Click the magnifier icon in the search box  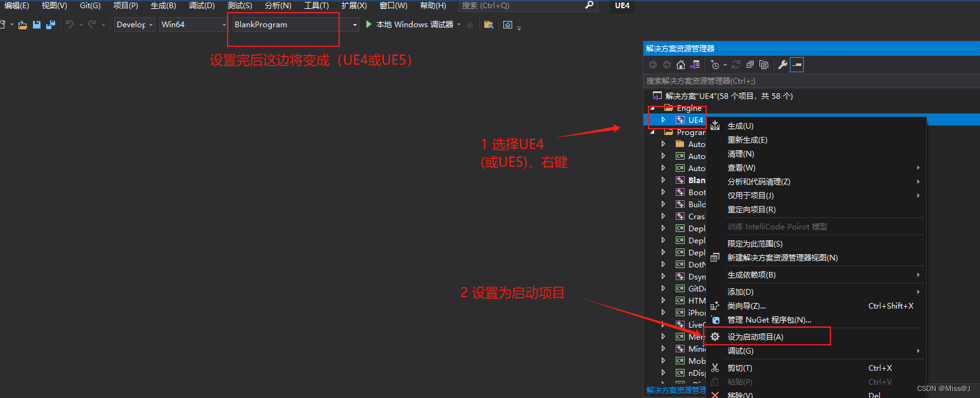pyautogui.click(x=589, y=6)
